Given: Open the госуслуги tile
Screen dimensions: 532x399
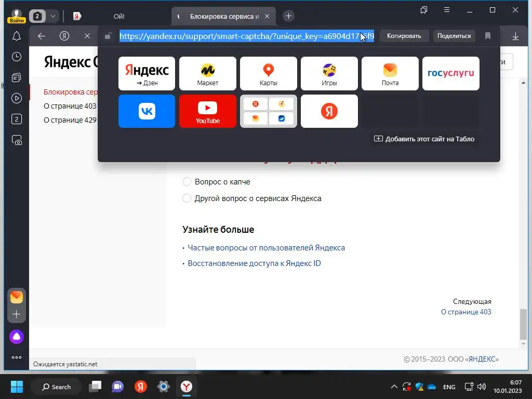Looking at the screenshot, I should pos(451,73).
